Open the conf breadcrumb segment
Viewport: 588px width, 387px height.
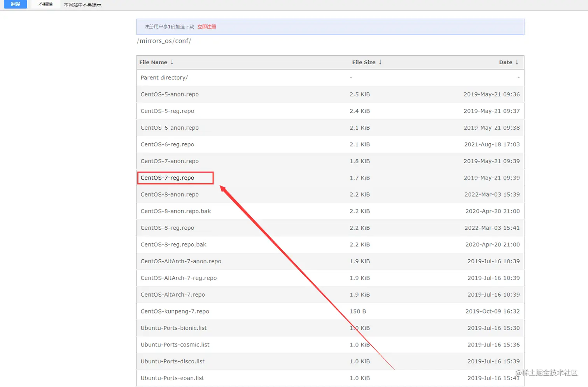point(182,41)
